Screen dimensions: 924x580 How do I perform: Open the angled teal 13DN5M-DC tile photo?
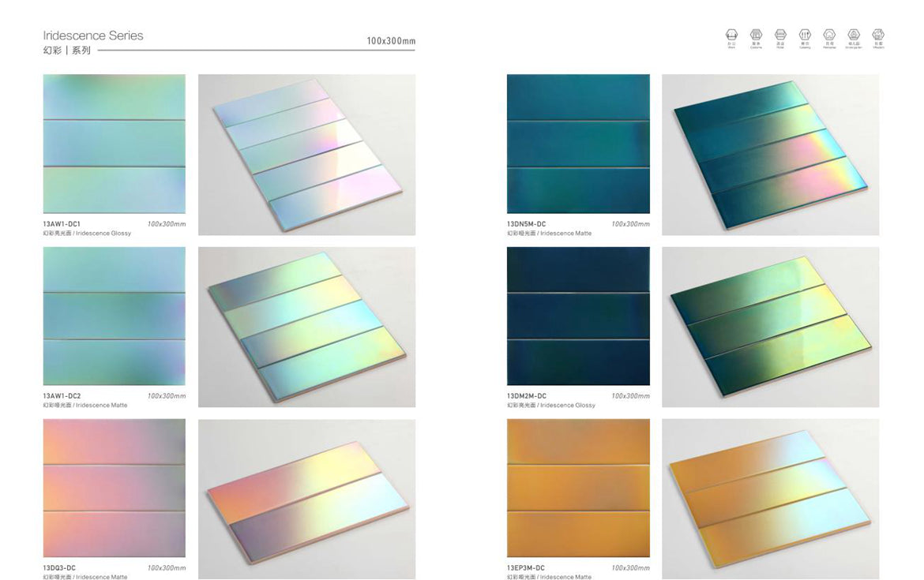tap(770, 155)
